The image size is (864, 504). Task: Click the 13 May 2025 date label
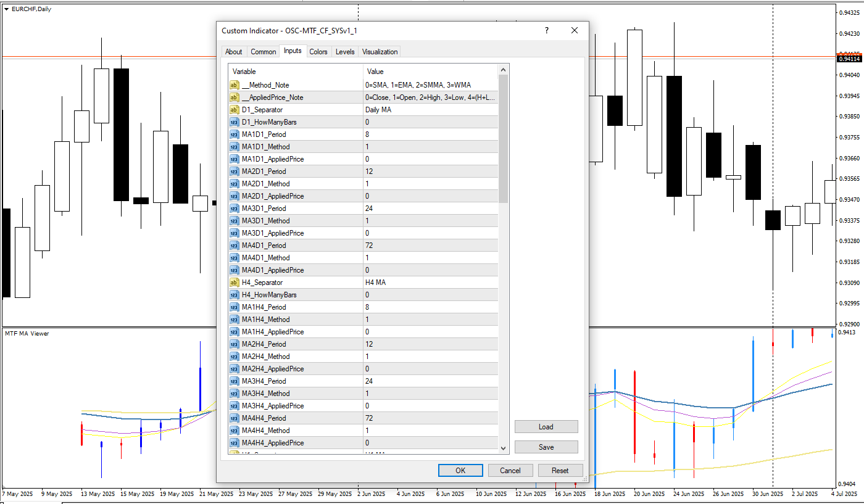99,494
